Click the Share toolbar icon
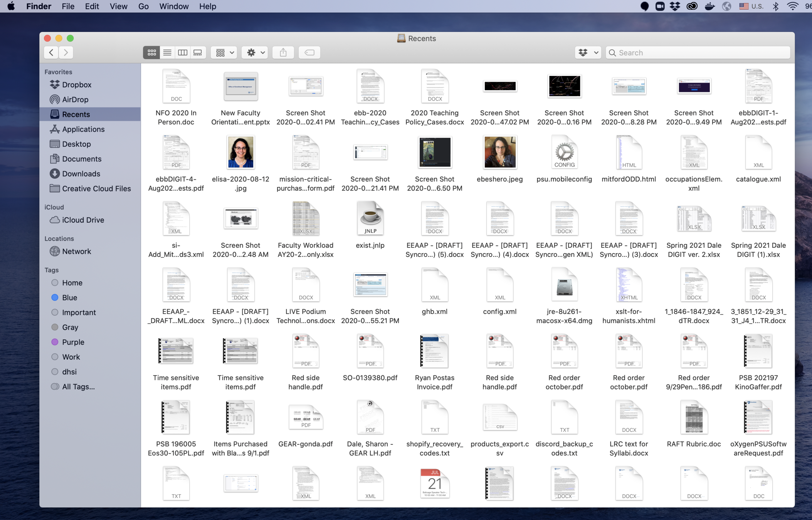This screenshot has width=812, height=520. coord(283,52)
